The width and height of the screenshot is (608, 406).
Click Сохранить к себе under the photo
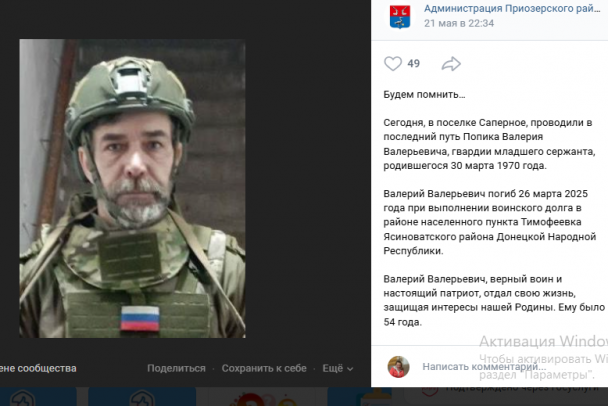pyautogui.click(x=264, y=368)
